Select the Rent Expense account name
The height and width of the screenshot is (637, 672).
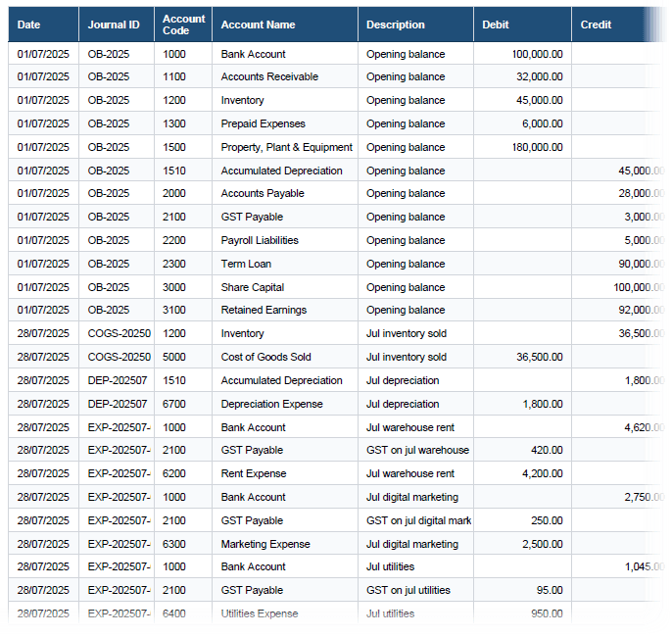tap(254, 473)
